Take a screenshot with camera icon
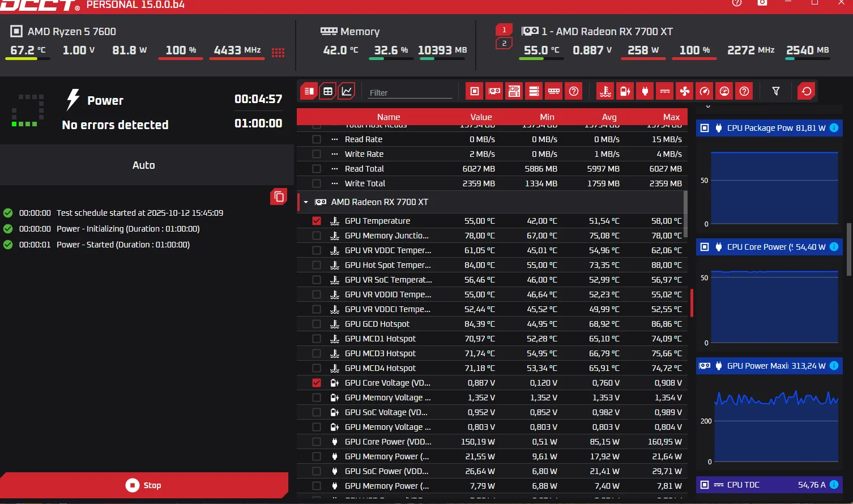The image size is (853, 504). click(x=762, y=3)
